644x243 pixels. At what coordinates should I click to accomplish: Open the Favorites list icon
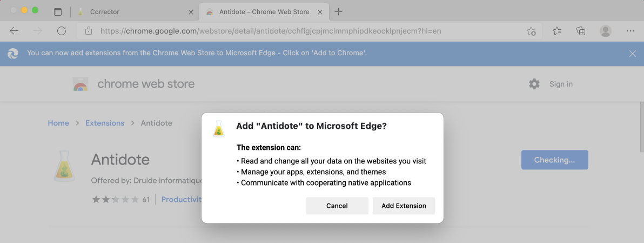pos(557,31)
